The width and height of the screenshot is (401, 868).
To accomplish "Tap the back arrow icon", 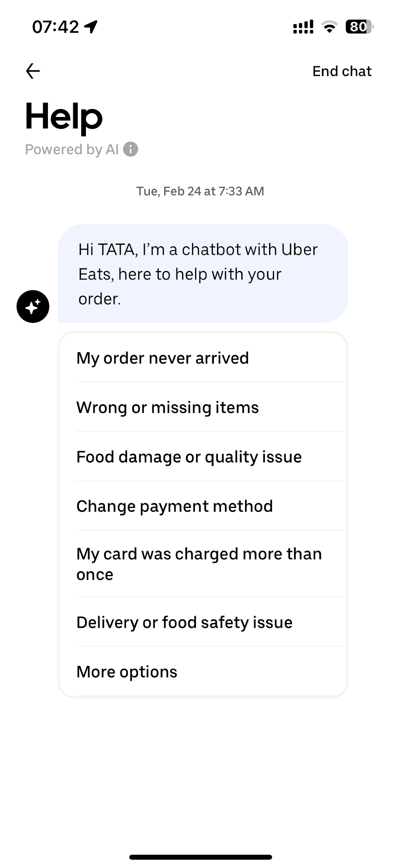I will [33, 71].
